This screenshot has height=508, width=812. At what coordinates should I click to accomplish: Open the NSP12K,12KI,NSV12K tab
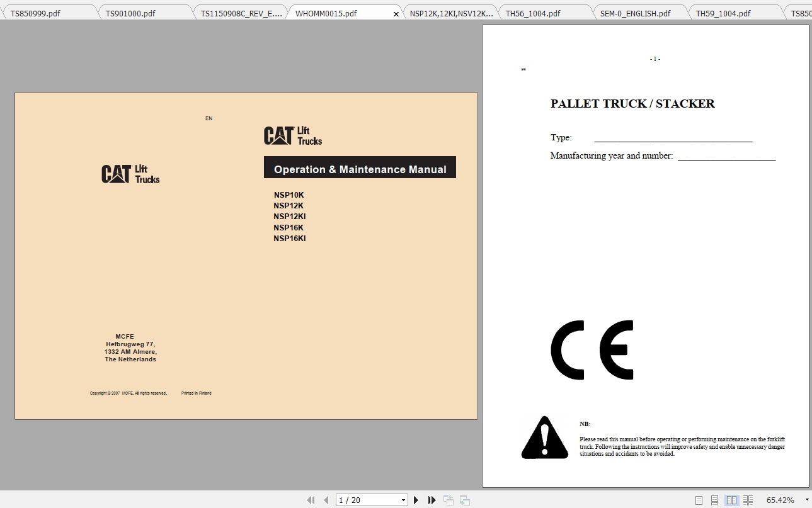tap(451, 13)
